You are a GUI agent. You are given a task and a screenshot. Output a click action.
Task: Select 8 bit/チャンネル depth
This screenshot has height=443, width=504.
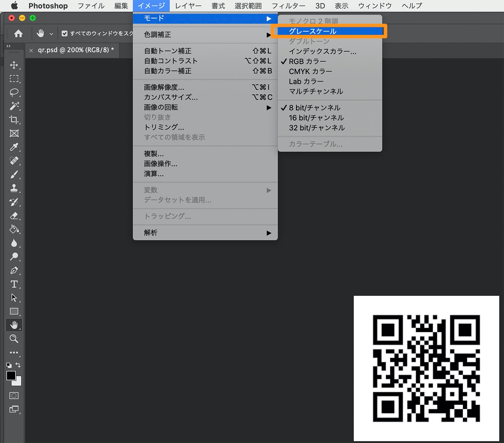(330, 108)
